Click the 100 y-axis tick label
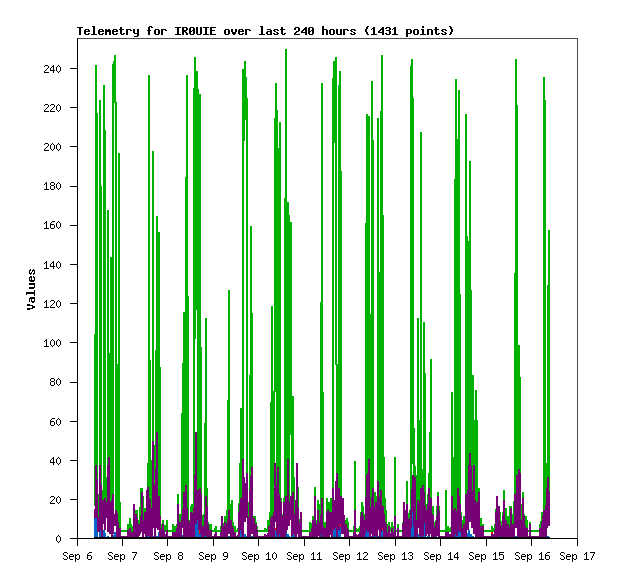 [52, 343]
